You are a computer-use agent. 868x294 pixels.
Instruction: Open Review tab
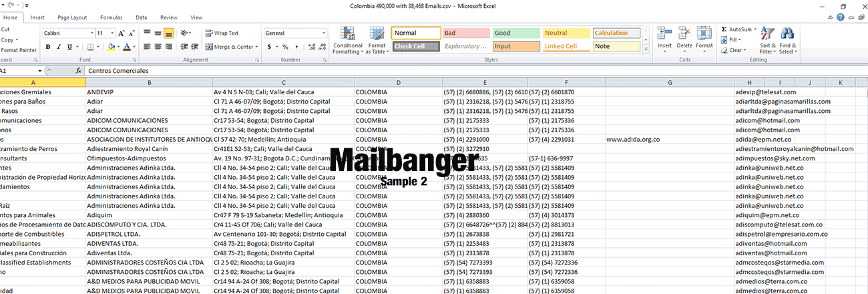[x=169, y=17]
